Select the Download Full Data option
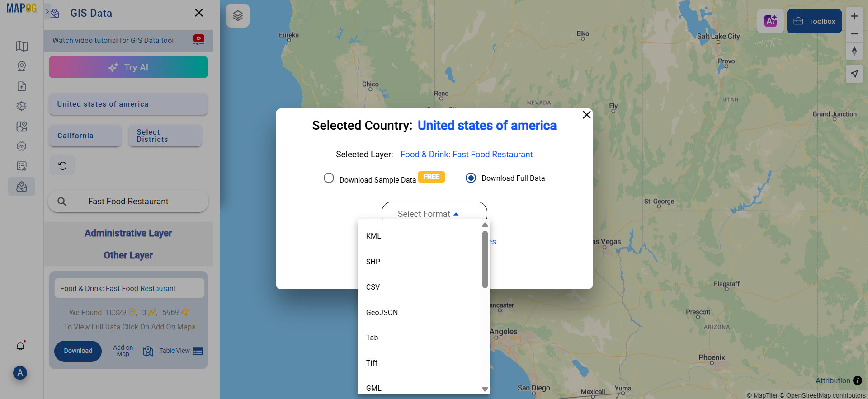This screenshot has width=868, height=399. tap(471, 178)
